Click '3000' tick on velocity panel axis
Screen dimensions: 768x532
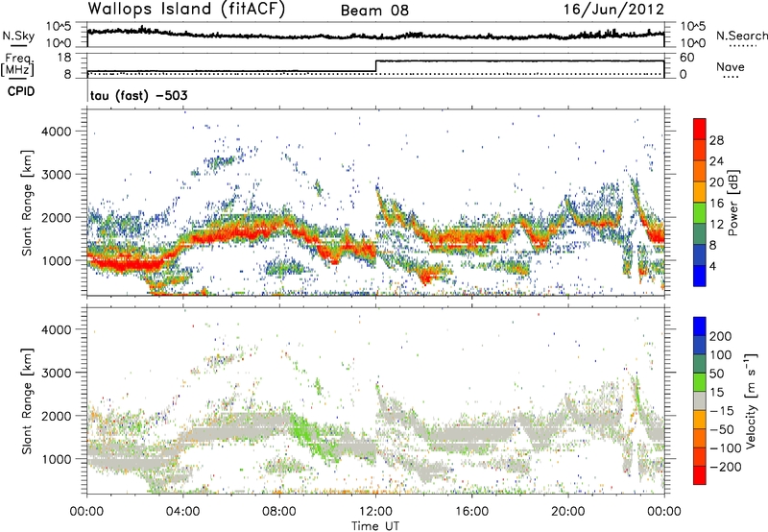click(x=56, y=373)
